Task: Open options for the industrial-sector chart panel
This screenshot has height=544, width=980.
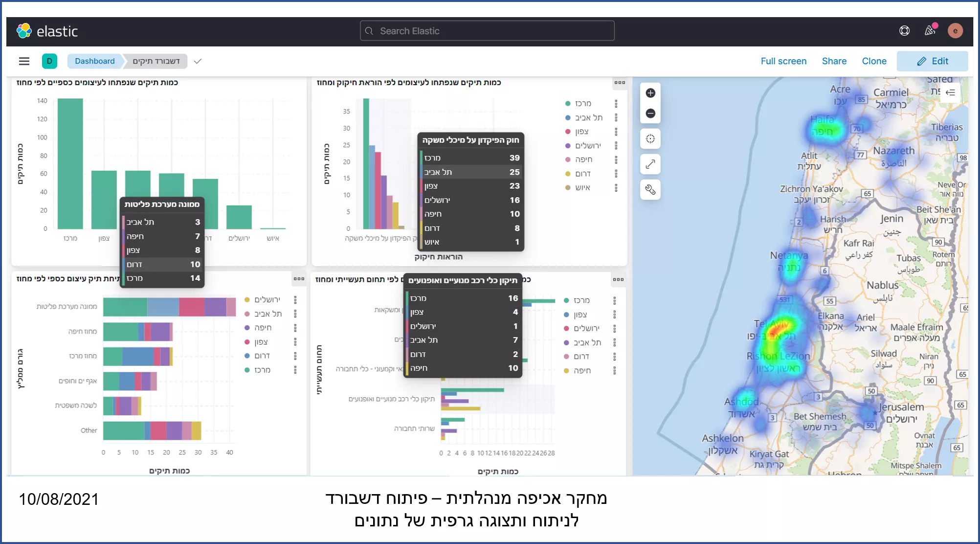Action: pyautogui.click(x=618, y=280)
